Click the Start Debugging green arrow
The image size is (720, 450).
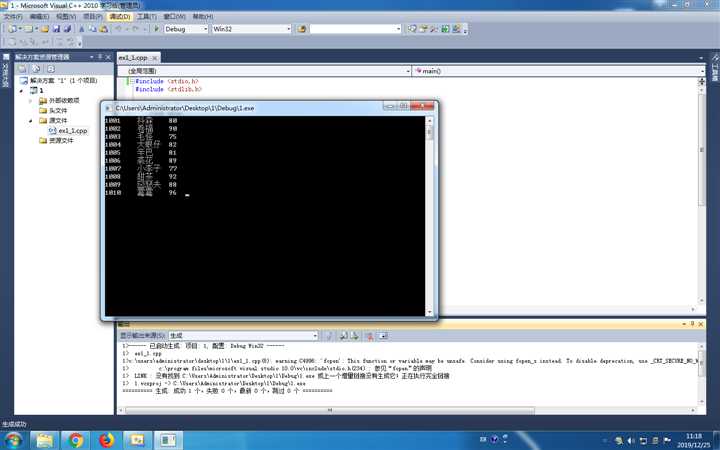(157, 29)
